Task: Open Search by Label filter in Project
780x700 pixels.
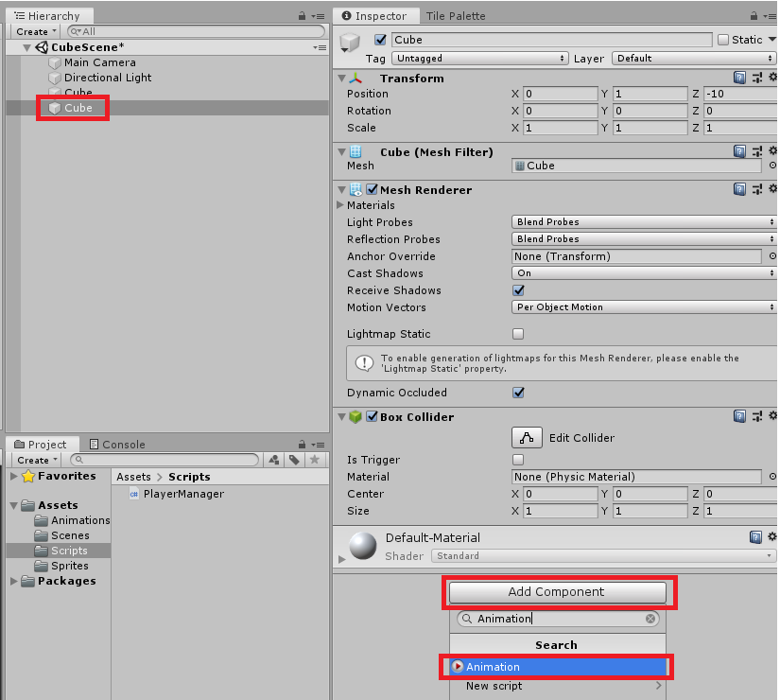Action: coord(294,460)
